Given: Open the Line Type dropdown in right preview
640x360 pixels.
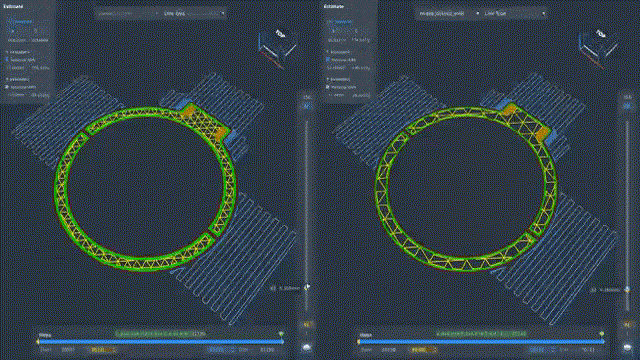Looking at the screenshot, I should point(514,13).
